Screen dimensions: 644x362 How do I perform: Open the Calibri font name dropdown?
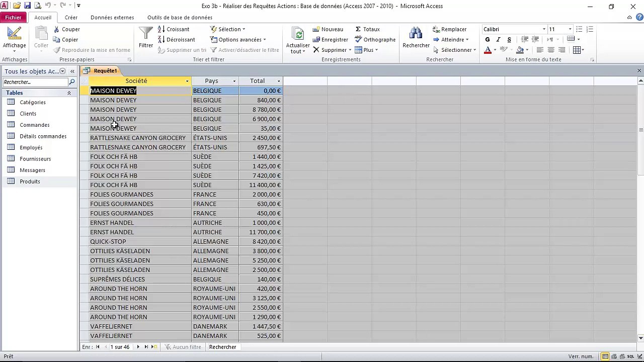point(544,29)
